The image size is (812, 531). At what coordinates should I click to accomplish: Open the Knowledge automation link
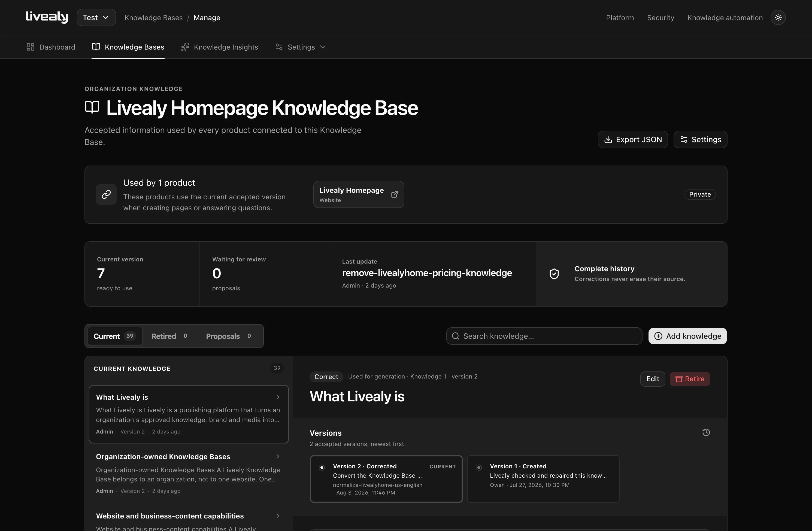point(725,17)
